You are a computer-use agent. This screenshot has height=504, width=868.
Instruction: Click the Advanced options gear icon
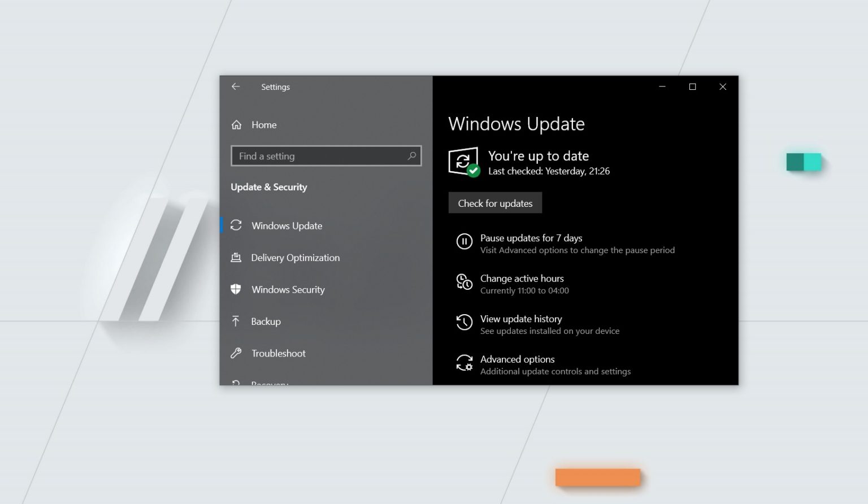click(464, 363)
